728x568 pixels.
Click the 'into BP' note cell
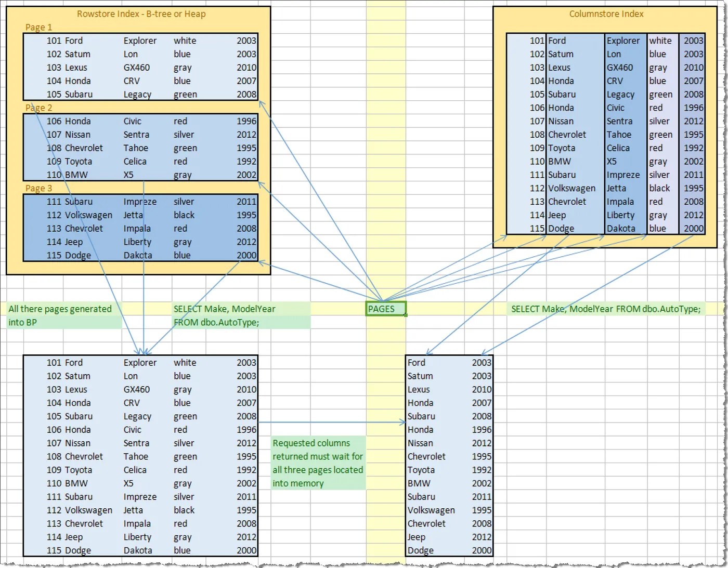point(23,322)
